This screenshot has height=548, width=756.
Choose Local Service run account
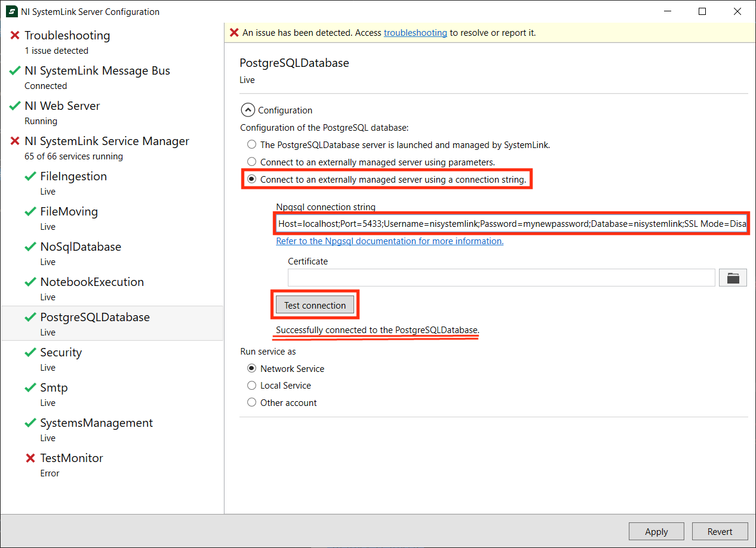[x=251, y=386]
